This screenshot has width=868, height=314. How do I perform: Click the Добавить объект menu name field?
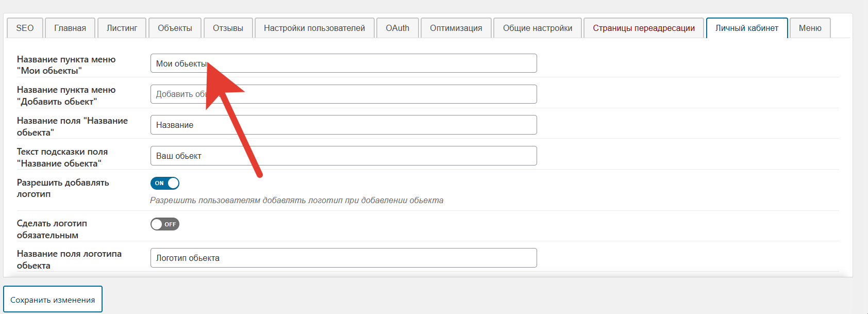tap(361, 94)
